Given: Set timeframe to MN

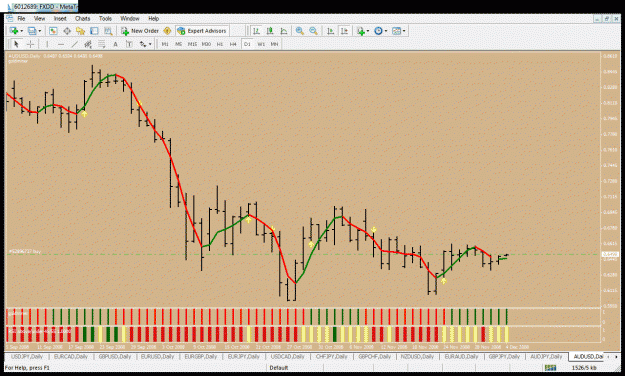Looking at the screenshot, I should click(274, 44).
